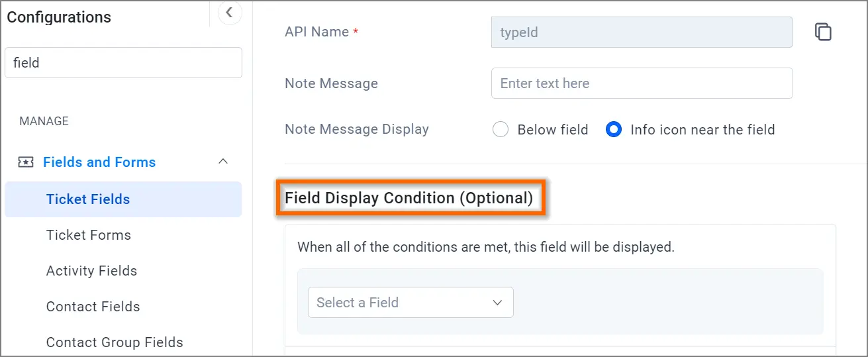This screenshot has width=868, height=357.
Task: Open Ticket Fields in sidebar
Action: pos(88,199)
